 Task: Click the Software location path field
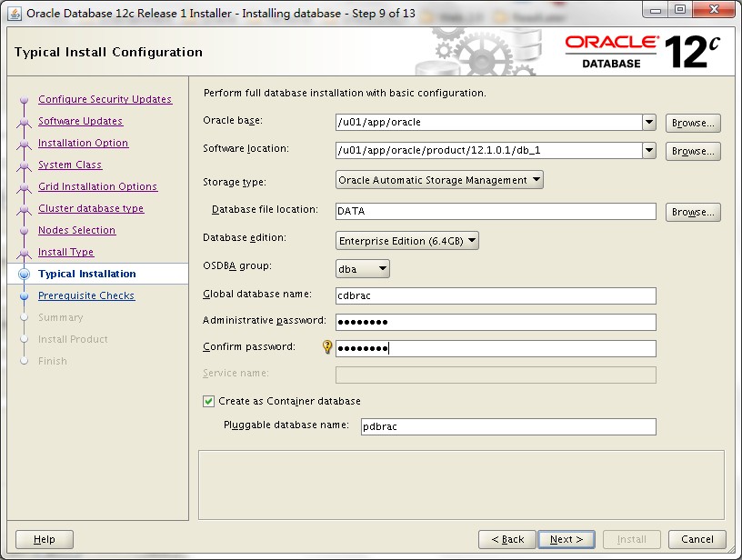point(489,150)
